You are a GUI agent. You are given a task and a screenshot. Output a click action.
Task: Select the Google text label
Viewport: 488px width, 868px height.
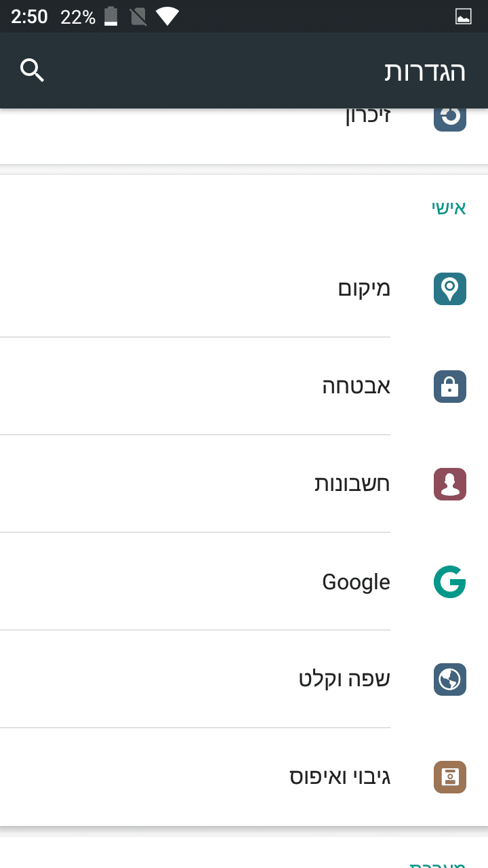click(356, 582)
